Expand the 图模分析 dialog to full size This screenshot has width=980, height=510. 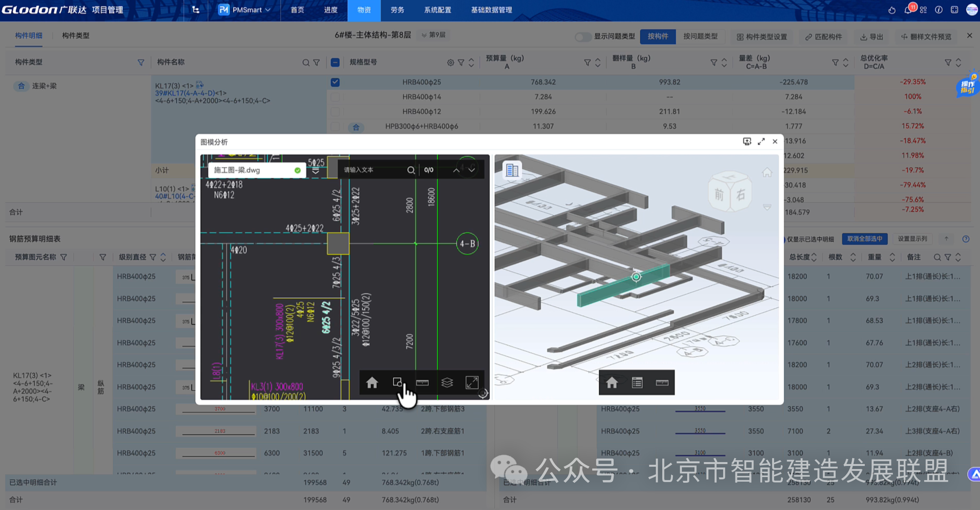[761, 141]
